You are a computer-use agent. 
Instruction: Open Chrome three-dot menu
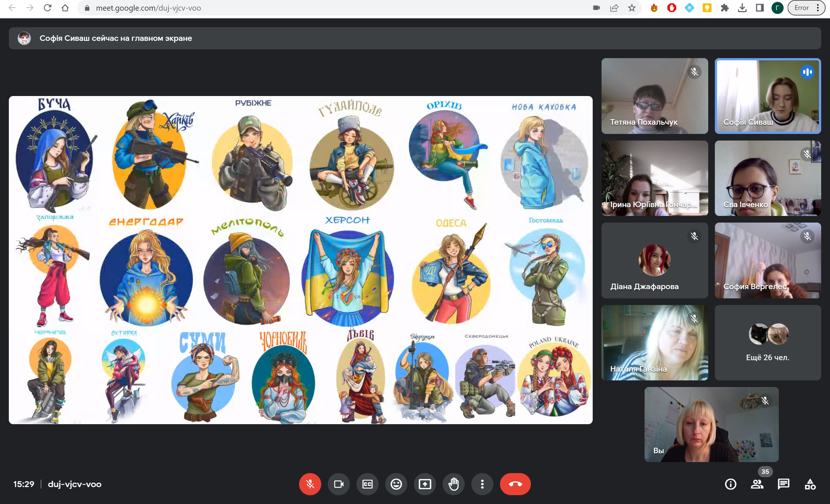click(818, 8)
